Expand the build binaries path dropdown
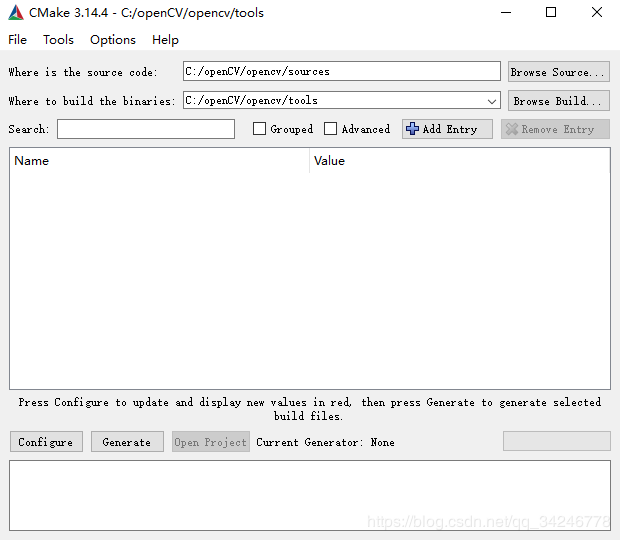The image size is (620, 540). point(491,101)
